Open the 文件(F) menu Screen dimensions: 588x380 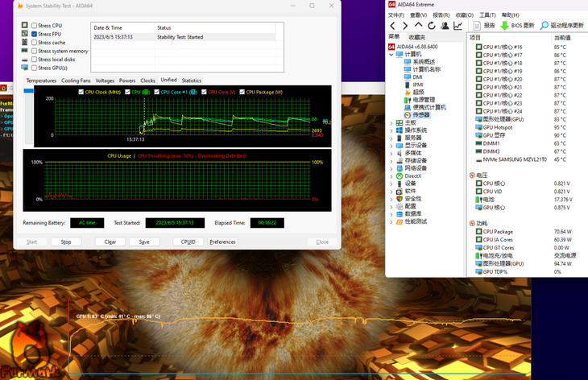click(396, 15)
